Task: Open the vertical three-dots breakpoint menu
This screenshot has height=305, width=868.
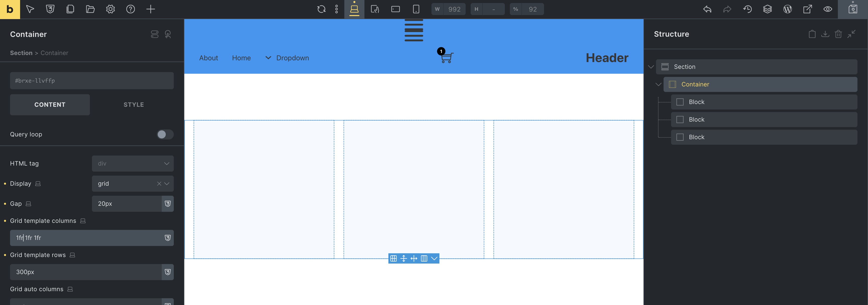Action: tap(336, 9)
